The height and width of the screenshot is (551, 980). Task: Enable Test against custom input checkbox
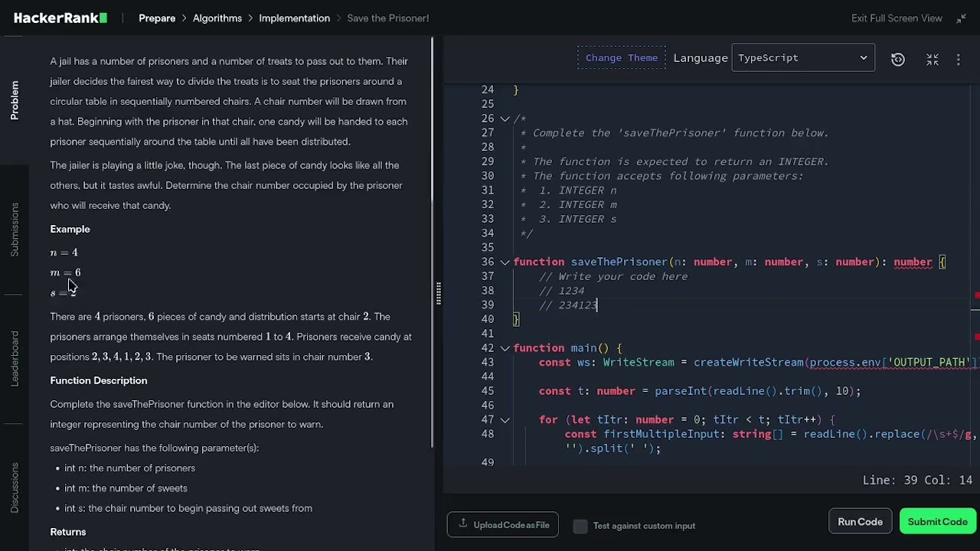pos(580,526)
